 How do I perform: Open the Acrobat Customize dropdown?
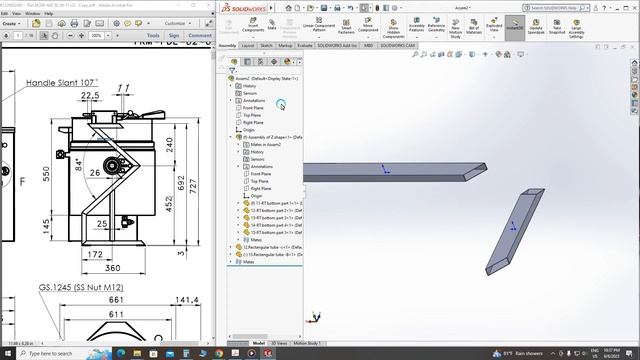(x=178, y=23)
